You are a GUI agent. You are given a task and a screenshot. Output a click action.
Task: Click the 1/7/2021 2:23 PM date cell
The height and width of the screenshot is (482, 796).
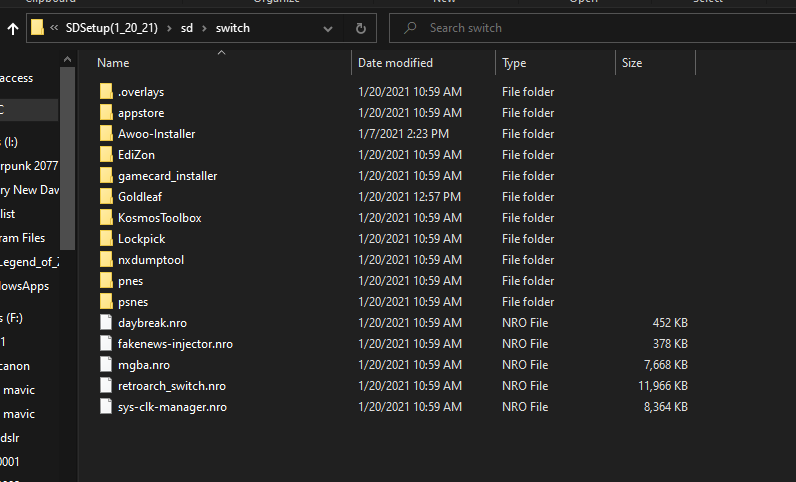pyautogui.click(x=403, y=134)
